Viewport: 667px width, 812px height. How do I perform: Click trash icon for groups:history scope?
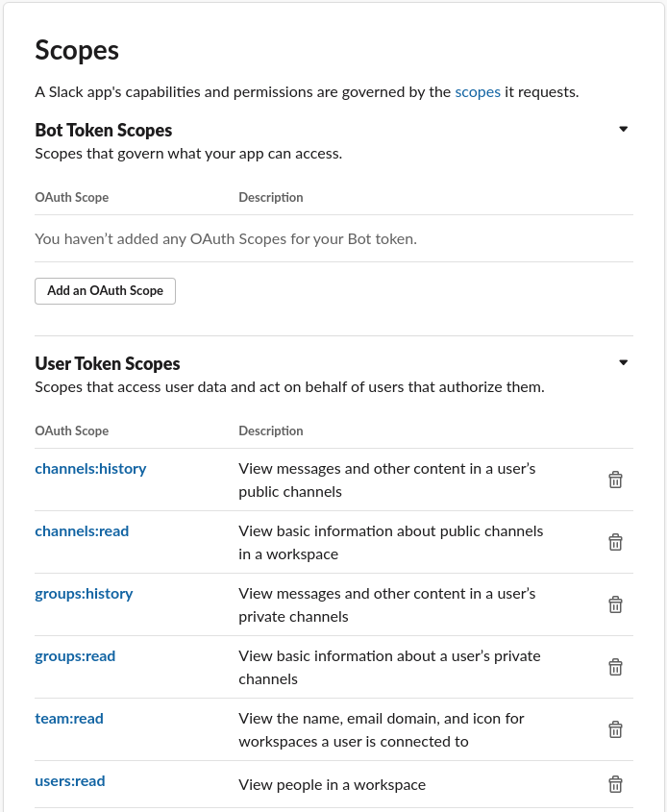click(616, 604)
